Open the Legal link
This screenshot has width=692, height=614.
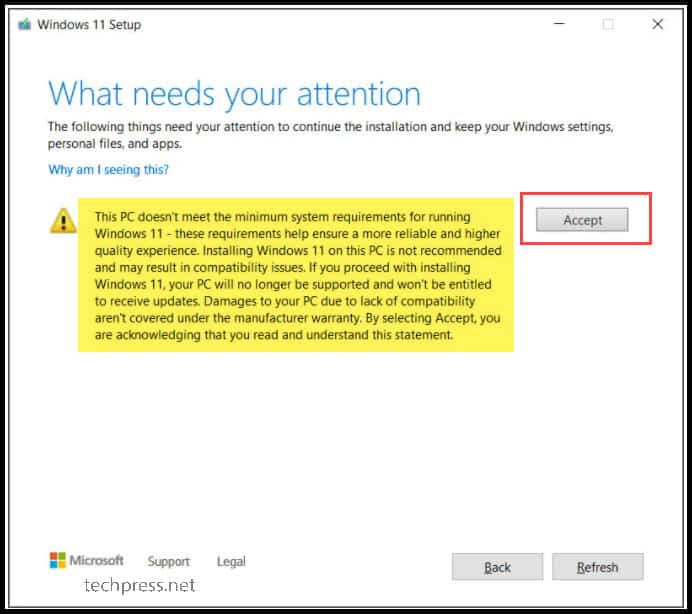point(231,561)
